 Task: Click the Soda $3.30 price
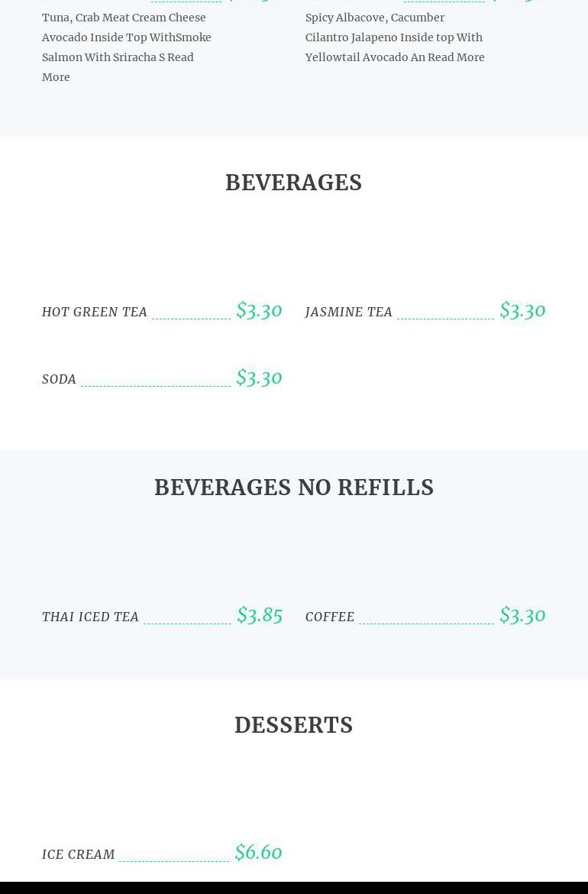click(259, 377)
